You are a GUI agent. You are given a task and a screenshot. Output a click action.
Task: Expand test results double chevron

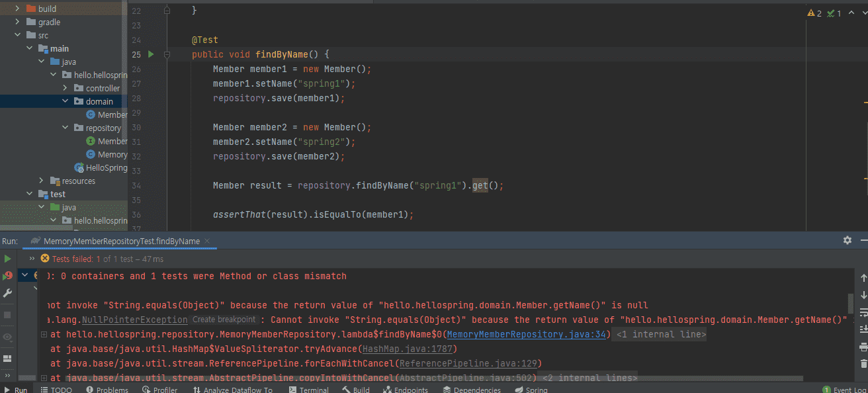coord(32,259)
